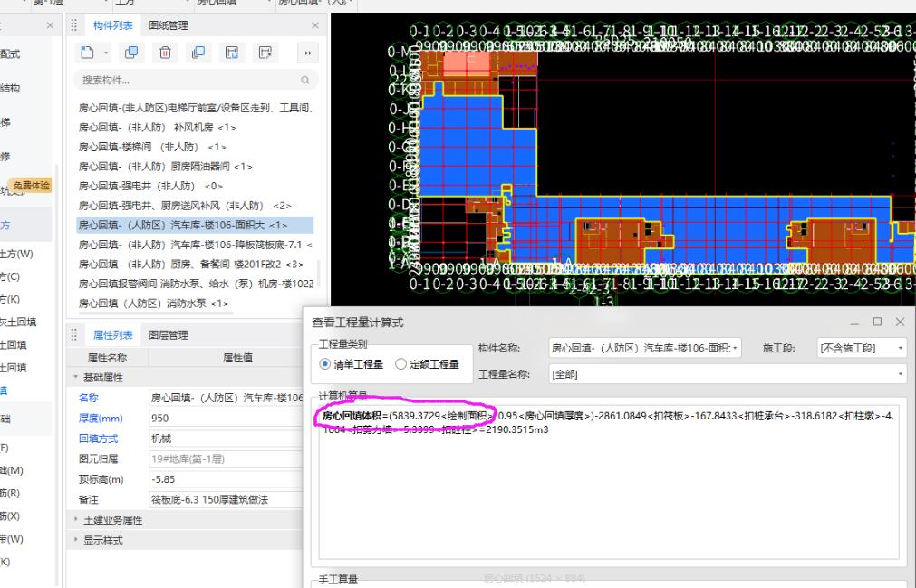The image size is (916, 588).
Task: Click the delete component trash icon
Action: point(165,53)
